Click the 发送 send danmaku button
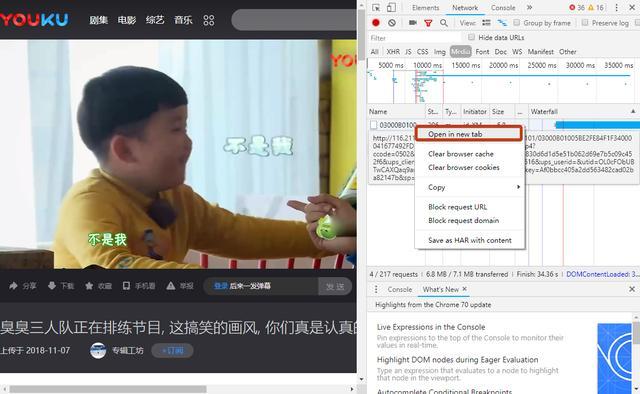Image resolution: width=640 pixels, height=394 pixels. click(335, 286)
